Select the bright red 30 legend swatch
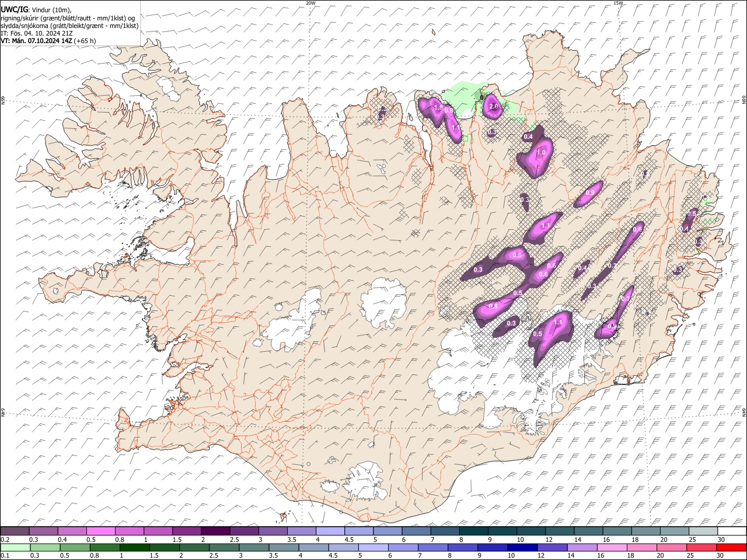This screenshot has height=560, width=747. point(732,547)
